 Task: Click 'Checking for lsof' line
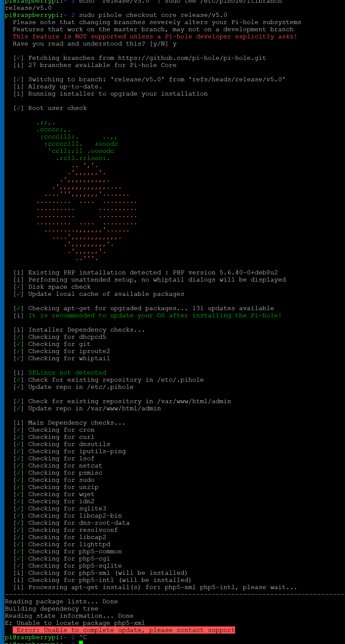pyautogui.click(x=54, y=458)
